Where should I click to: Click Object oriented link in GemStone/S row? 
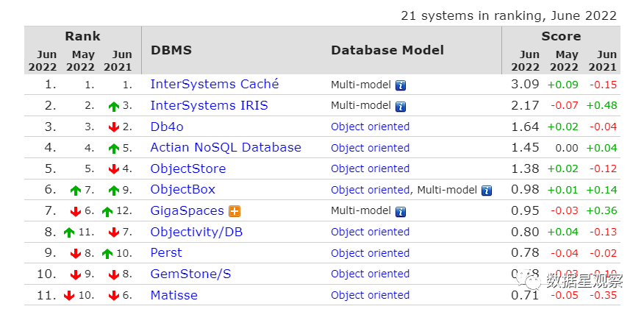tap(370, 274)
